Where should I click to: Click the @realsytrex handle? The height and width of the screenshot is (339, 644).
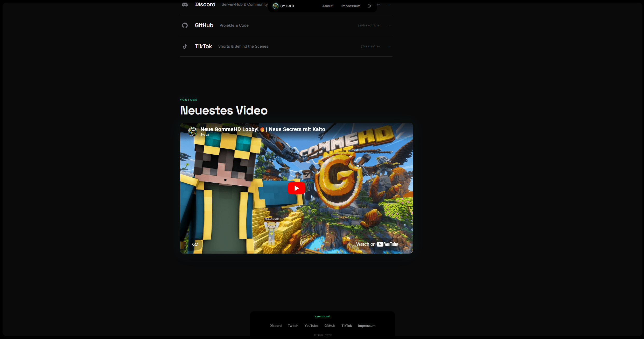point(371,46)
